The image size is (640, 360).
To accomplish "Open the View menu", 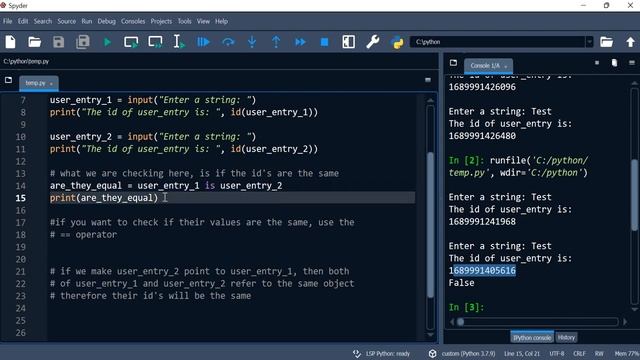I will (203, 21).
